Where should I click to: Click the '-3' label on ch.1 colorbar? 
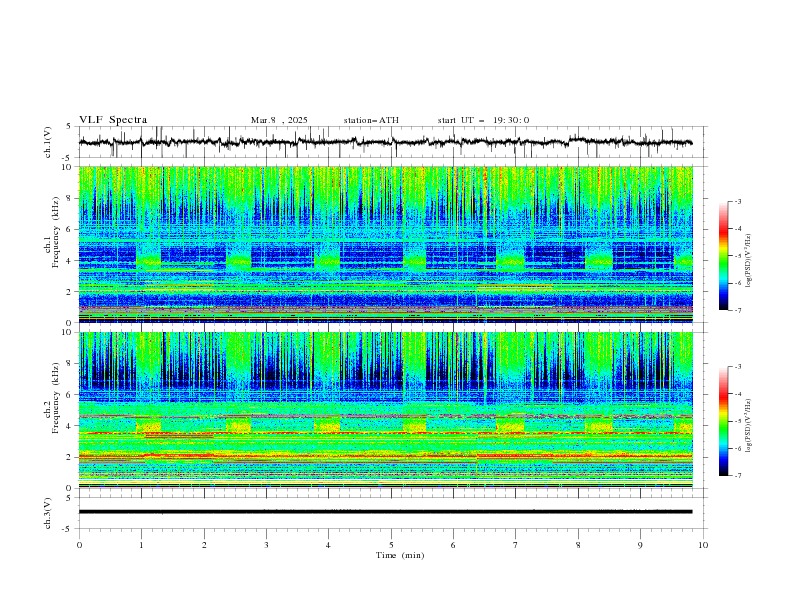click(738, 201)
